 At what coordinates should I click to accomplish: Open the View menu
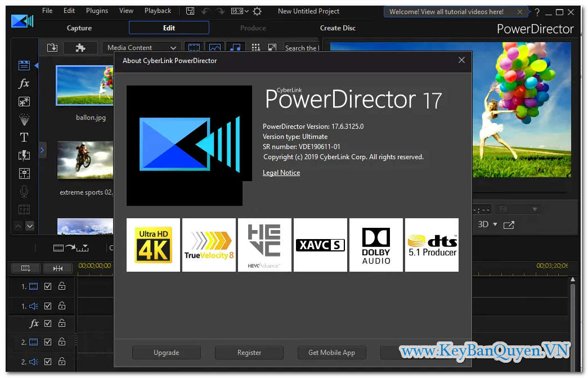[126, 11]
